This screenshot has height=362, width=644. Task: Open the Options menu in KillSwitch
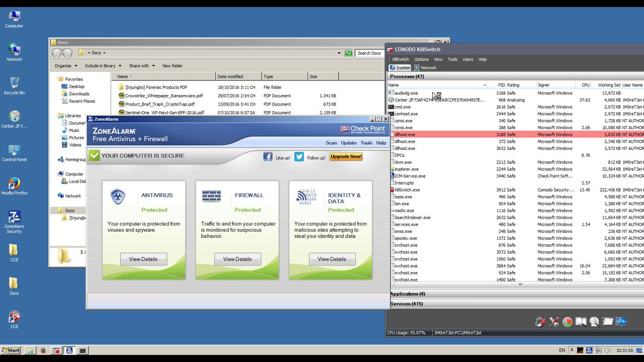click(421, 59)
